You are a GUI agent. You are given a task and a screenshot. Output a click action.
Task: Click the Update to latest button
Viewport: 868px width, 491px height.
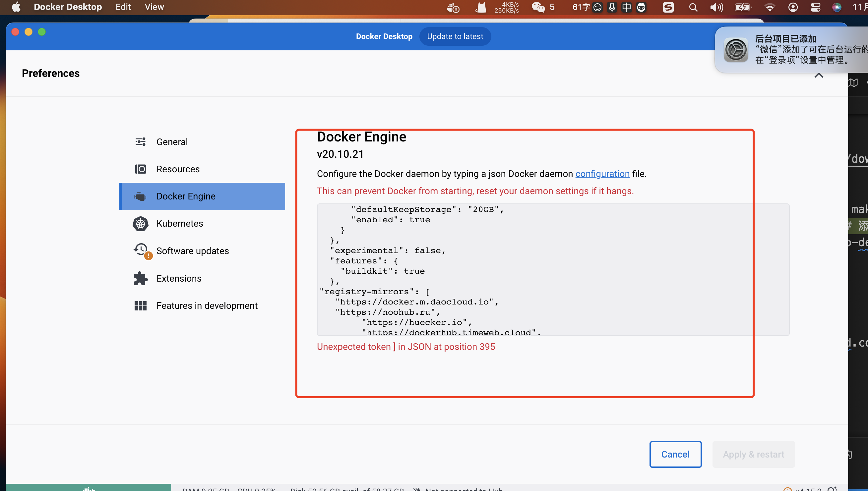pyautogui.click(x=455, y=36)
